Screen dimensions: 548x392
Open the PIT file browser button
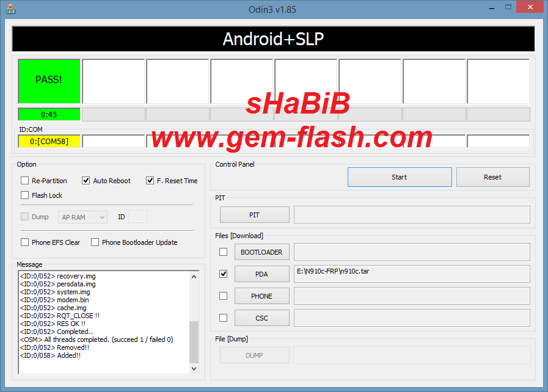(x=254, y=215)
